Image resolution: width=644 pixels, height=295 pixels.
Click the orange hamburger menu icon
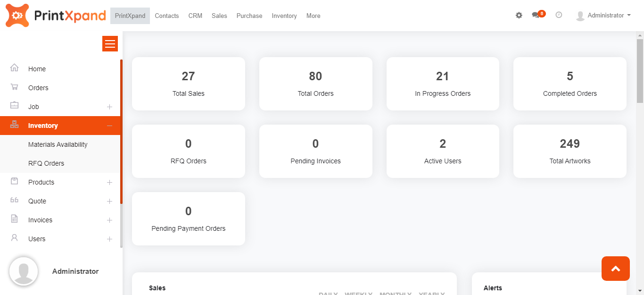110,44
